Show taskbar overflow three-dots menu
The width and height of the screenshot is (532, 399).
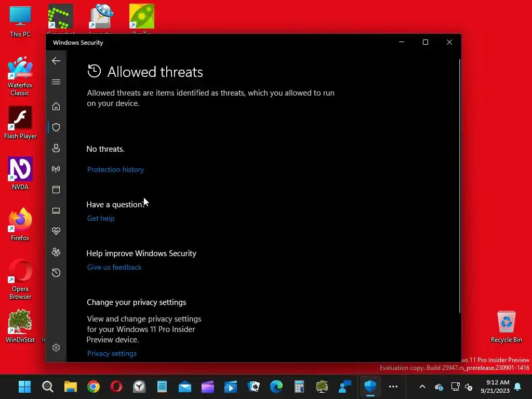pos(393,387)
